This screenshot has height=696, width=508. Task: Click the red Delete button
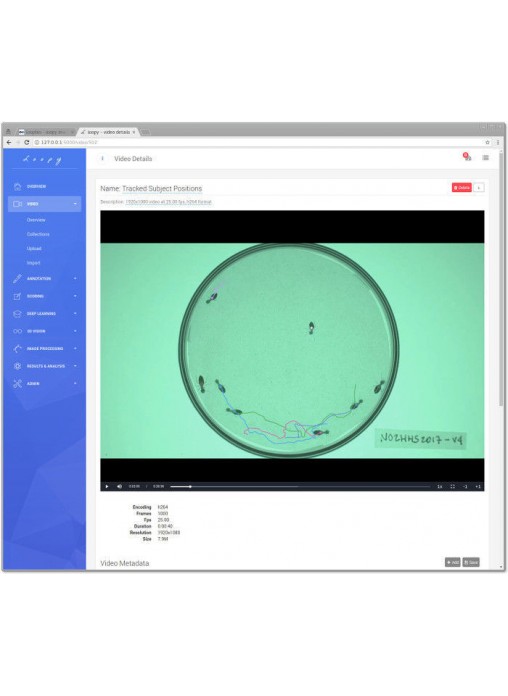[462, 188]
